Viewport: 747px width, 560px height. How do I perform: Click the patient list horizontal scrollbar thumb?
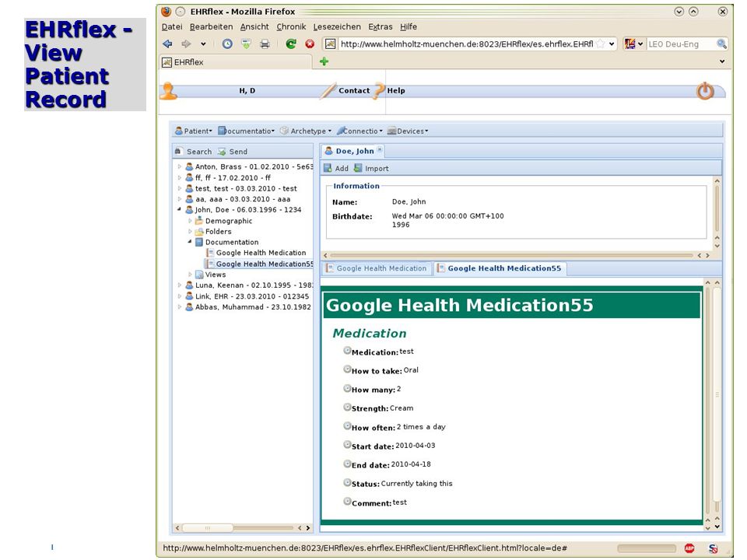click(x=208, y=527)
